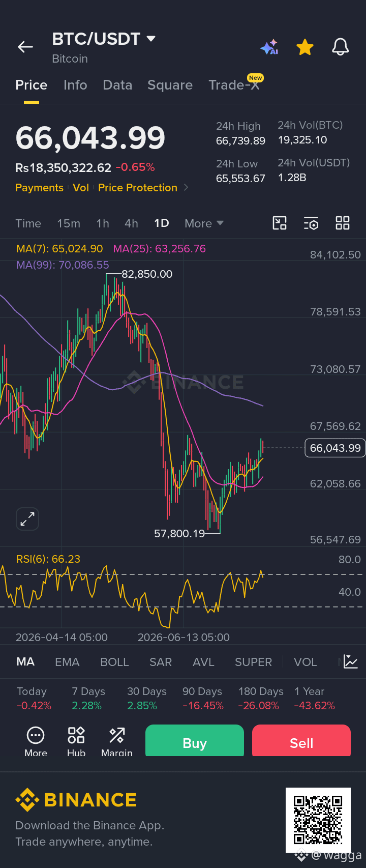Open the indicators chart icon
Image resolution: width=366 pixels, height=868 pixels.
point(351,661)
